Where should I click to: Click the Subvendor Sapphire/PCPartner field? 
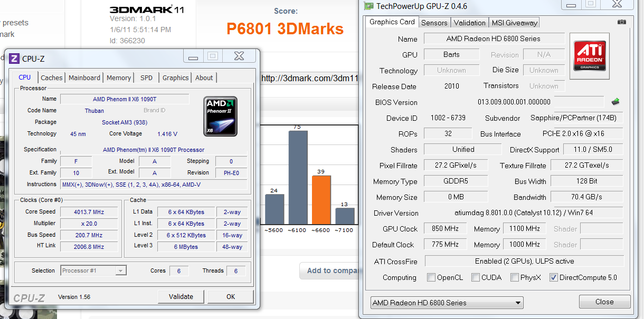click(573, 118)
